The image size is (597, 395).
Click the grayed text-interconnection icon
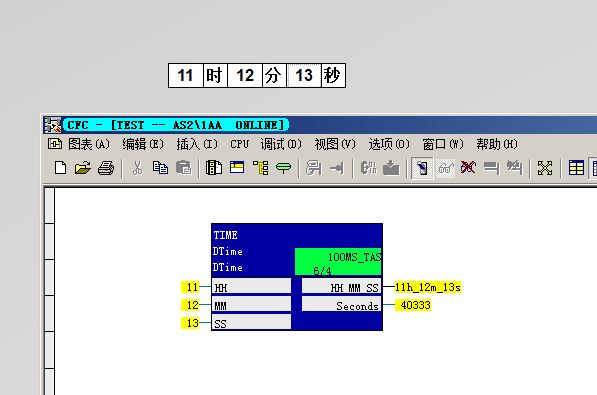tap(314, 168)
